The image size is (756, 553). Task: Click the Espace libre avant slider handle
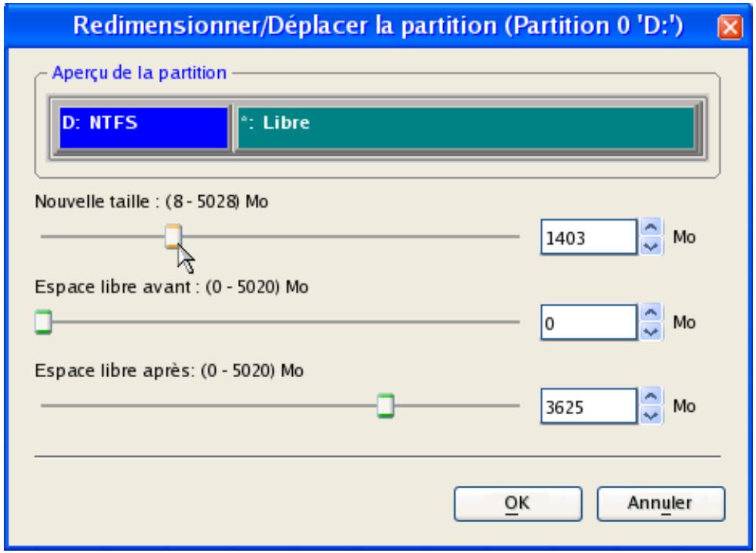click(43, 322)
